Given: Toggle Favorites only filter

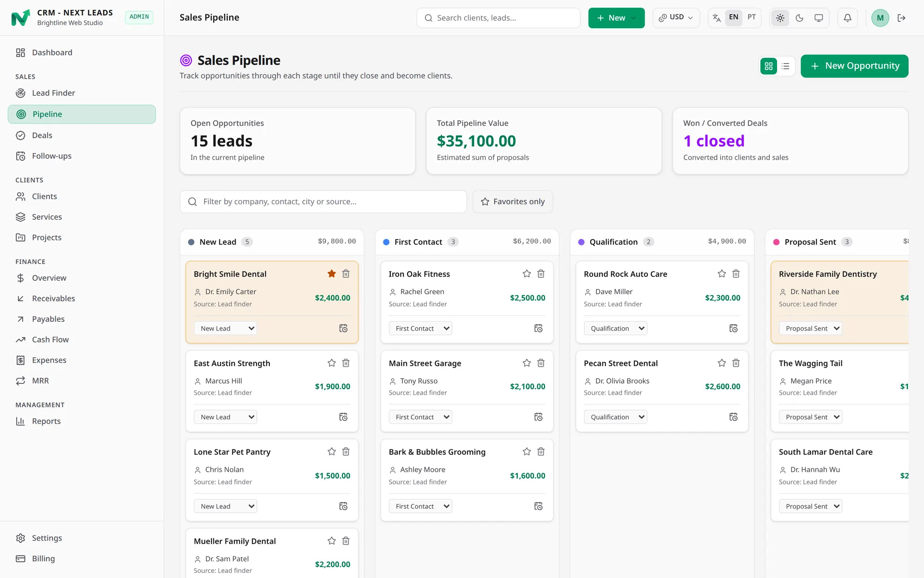Looking at the screenshot, I should click(512, 202).
